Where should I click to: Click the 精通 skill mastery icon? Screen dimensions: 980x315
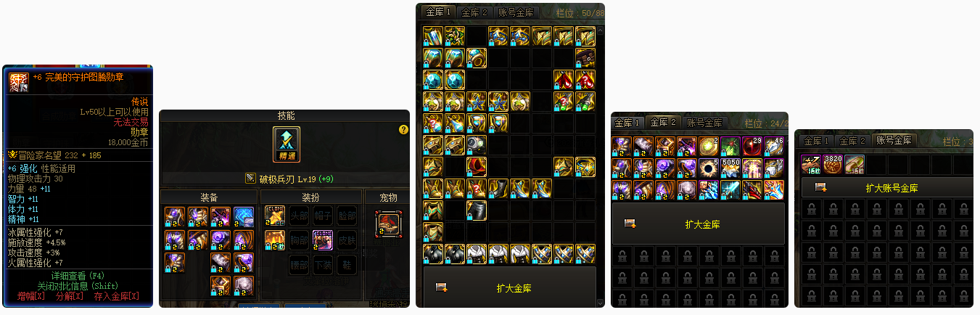pyautogui.click(x=287, y=144)
